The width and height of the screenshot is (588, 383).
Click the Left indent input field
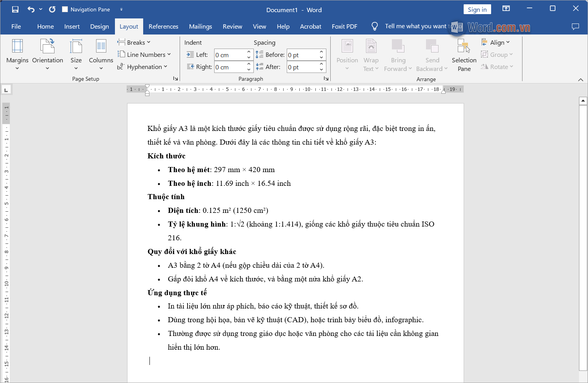(230, 55)
